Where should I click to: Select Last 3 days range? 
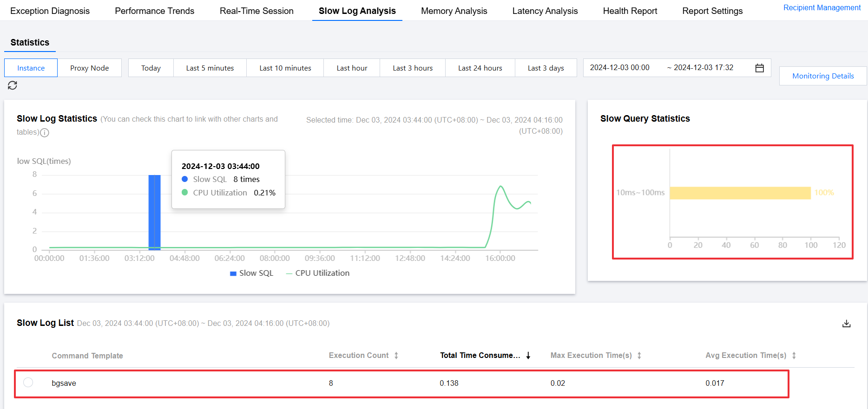[546, 68]
